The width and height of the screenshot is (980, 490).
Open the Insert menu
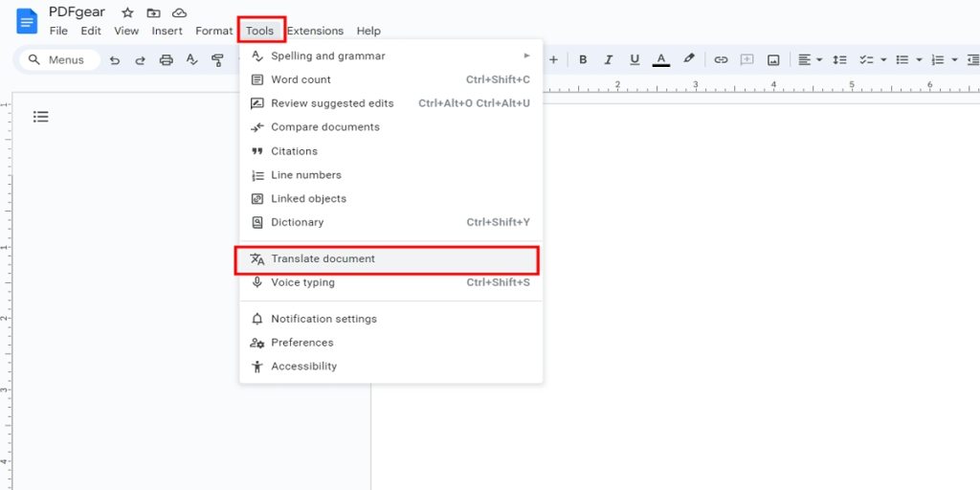pos(167,31)
